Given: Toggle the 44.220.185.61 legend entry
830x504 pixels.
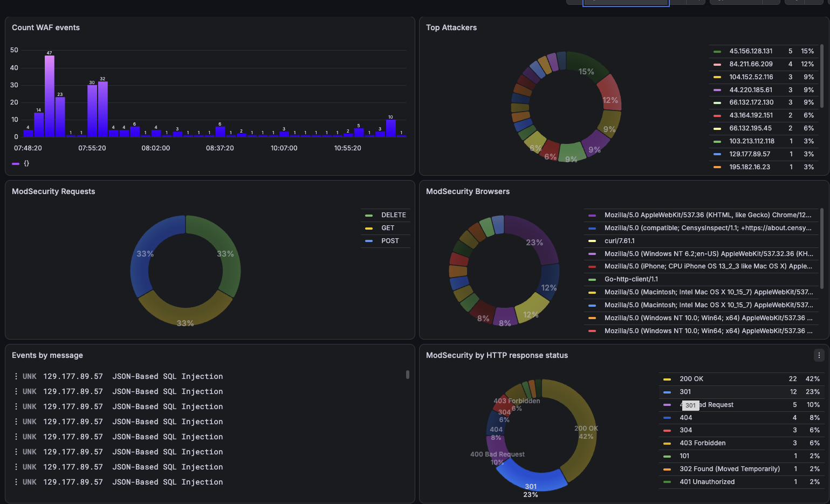Looking at the screenshot, I should (751, 90).
